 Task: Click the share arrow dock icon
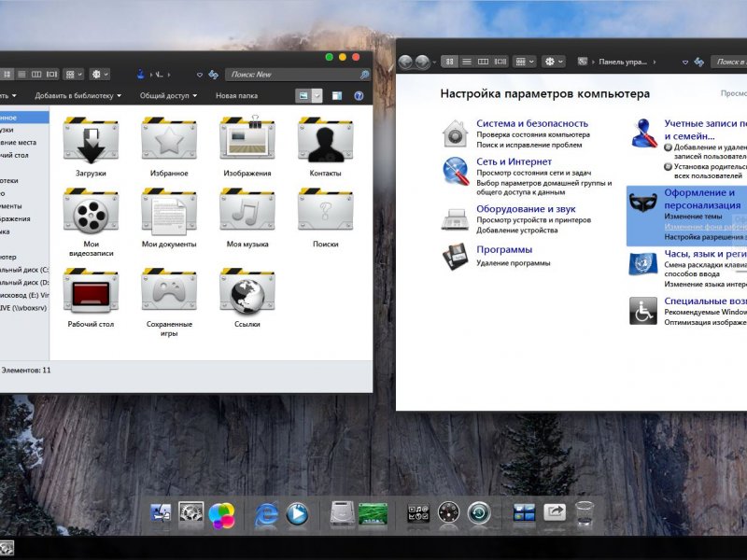555,512
